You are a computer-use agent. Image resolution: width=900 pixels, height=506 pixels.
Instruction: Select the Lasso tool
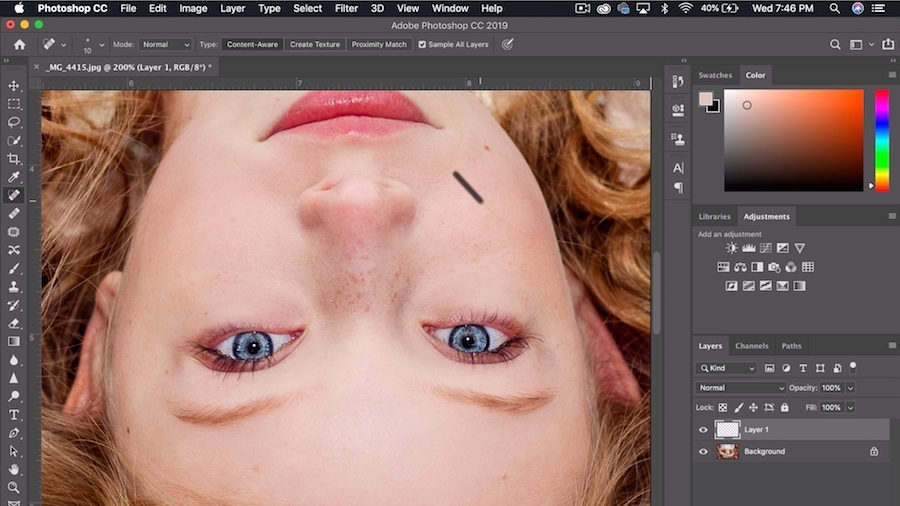[x=14, y=122]
